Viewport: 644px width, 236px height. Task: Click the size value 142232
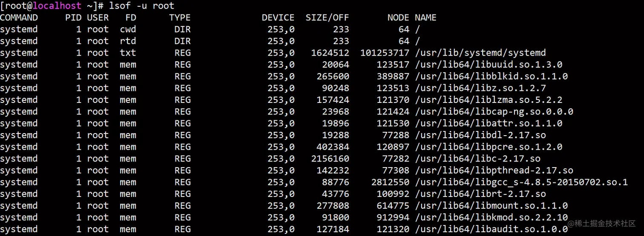coord(333,171)
